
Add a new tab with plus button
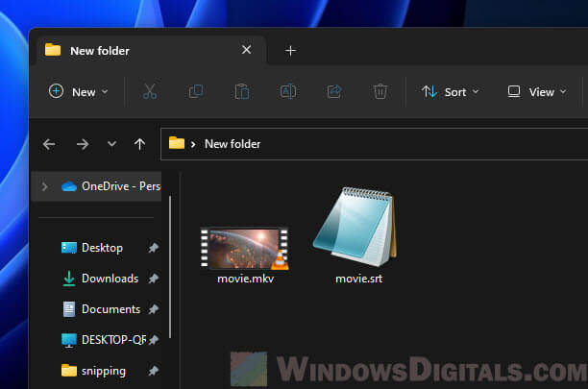tap(290, 51)
